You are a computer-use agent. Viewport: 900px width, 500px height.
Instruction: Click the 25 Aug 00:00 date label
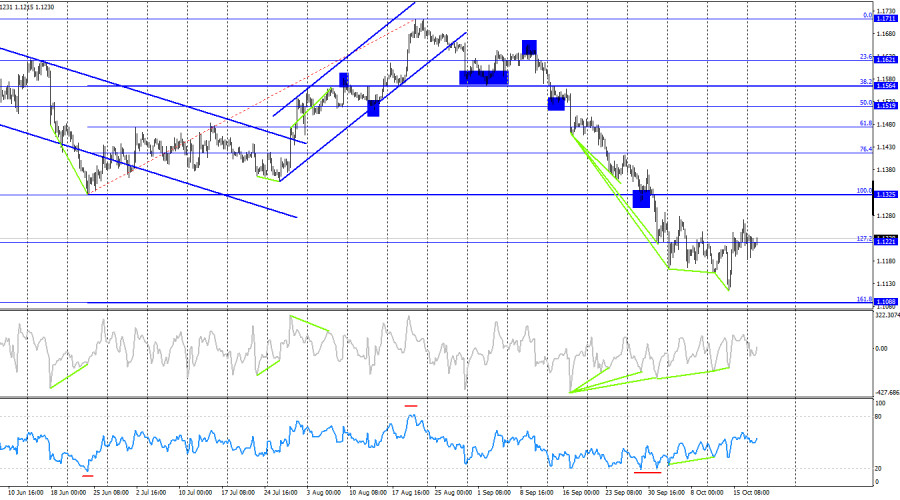coord(453,493)
